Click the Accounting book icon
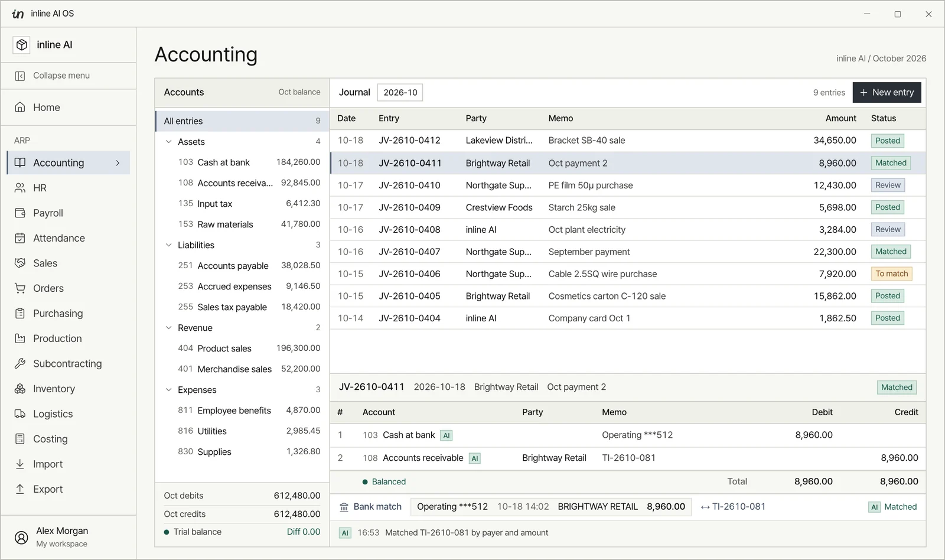The width and height of the screenshot is (945, 560). tap(20, 162)
